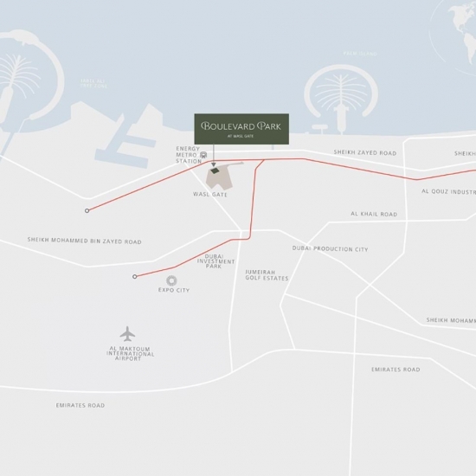This screenshot has width=476, height=476.
Task: Click the Jumeirah Golf Estates label
Action: coord(267,275)
